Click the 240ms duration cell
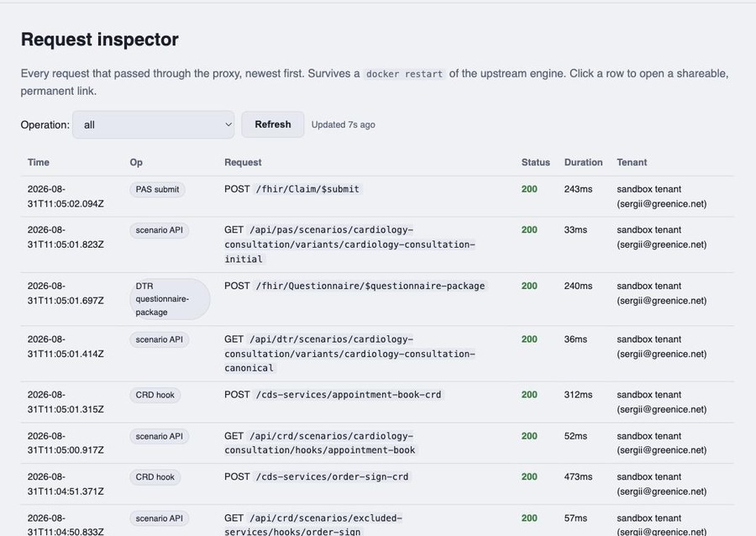 click(578, 286)
